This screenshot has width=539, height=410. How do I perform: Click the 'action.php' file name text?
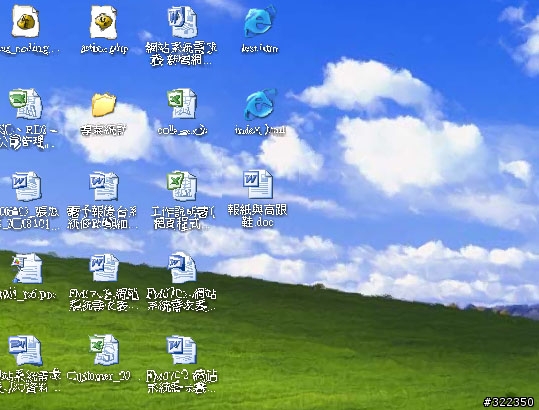tap(104, 48)
